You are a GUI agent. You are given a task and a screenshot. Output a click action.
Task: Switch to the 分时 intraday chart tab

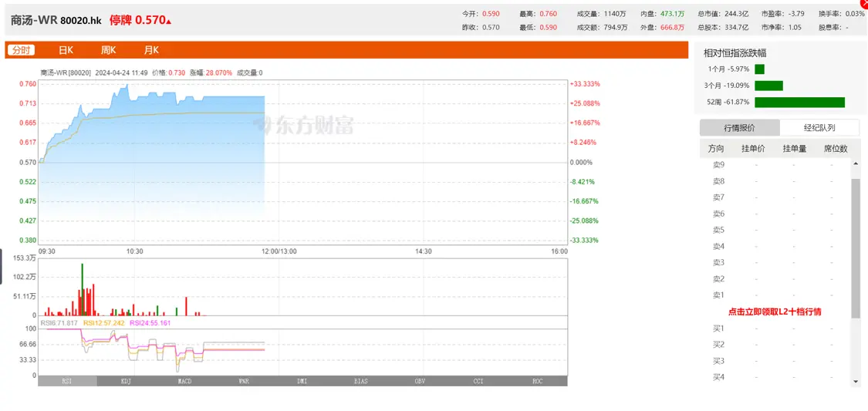point(21,50)
